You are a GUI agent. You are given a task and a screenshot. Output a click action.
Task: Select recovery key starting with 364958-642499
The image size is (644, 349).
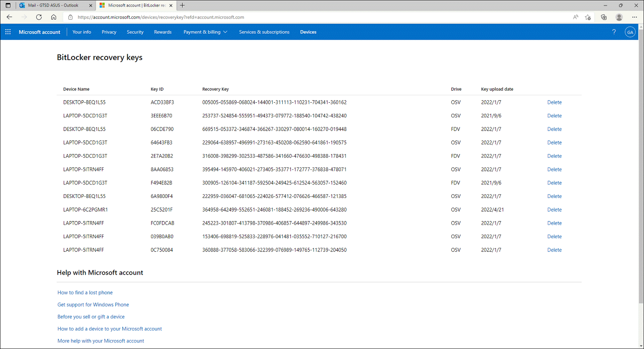(274, 210)
